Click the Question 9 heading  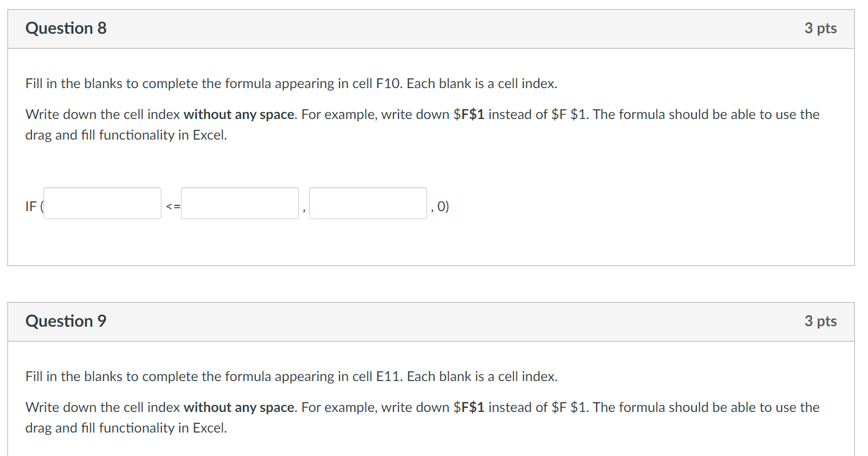click(66, 321)
